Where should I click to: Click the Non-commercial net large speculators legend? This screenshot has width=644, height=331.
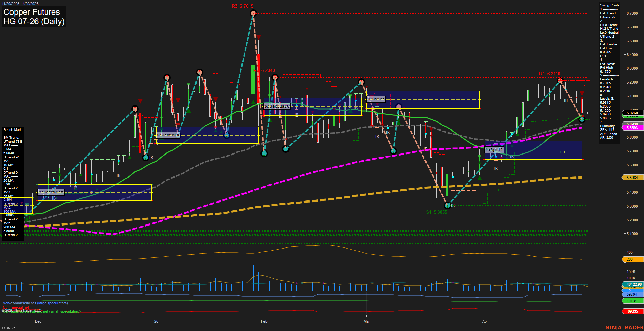35,303
